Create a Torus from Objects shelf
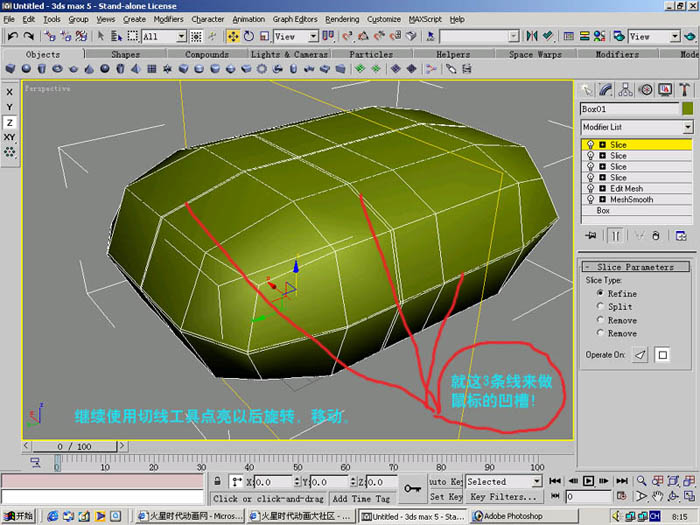The height and width of the screenshot is (525, 700). pyautogui.click(x=57, y=69)
